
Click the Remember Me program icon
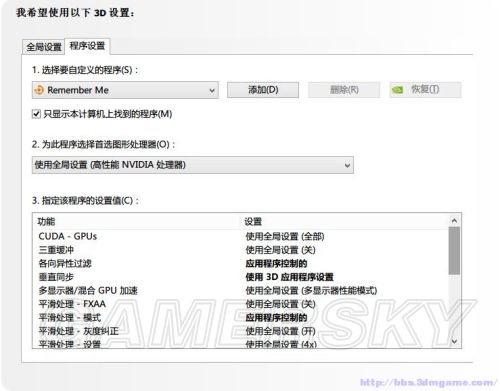coord(39,90)
